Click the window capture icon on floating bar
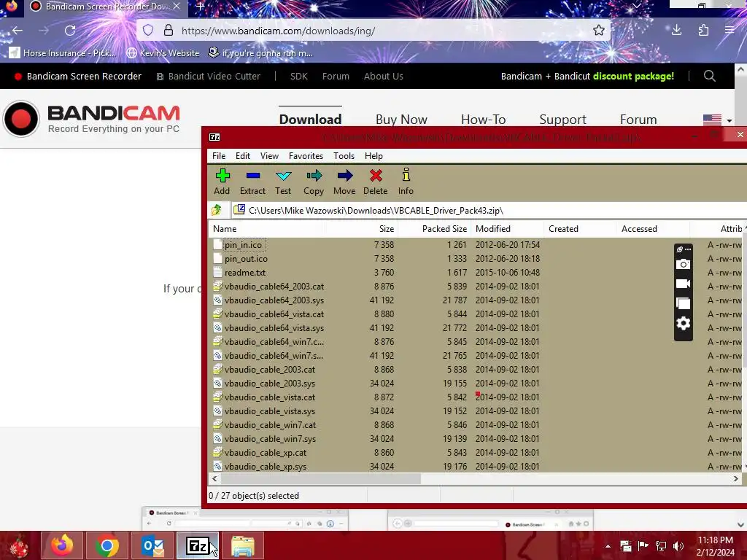747x560 pixels. click(x=683, y=304)
